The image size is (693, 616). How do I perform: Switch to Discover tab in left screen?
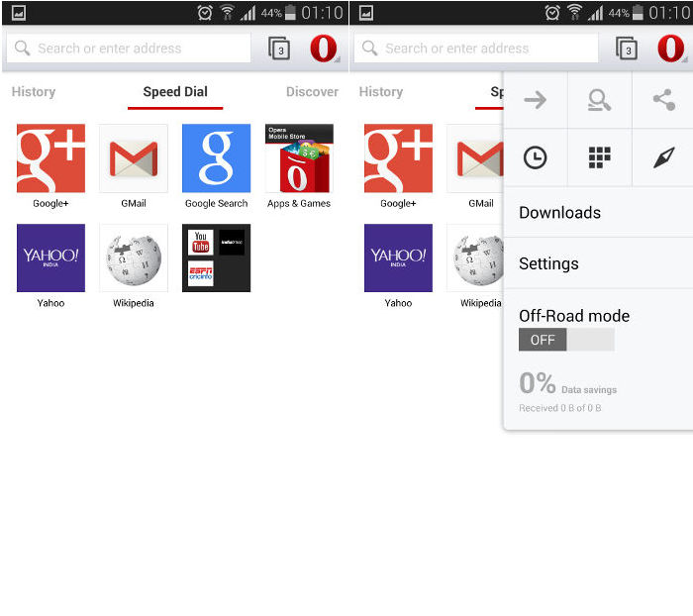point(312,92)
